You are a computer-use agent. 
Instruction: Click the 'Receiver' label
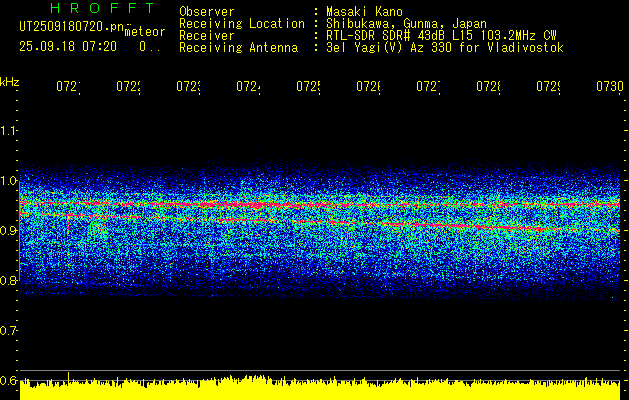point(207,36)
